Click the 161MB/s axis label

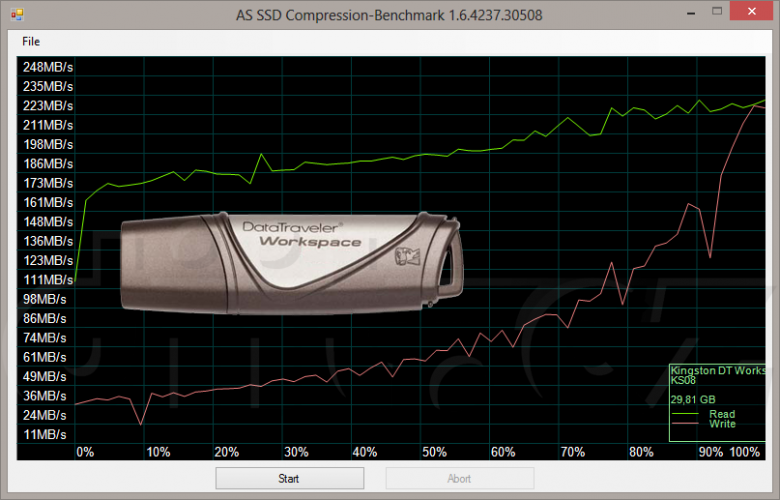click(x=48, y=202)
